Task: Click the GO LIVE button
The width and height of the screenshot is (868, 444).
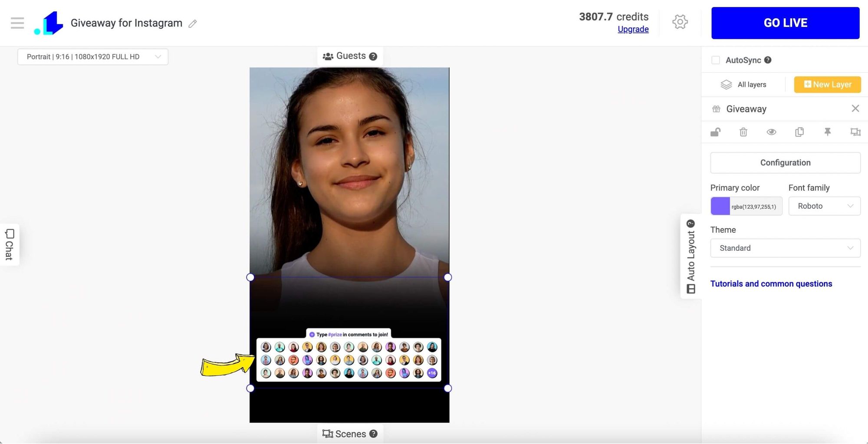Action: (x=785, y=23)
